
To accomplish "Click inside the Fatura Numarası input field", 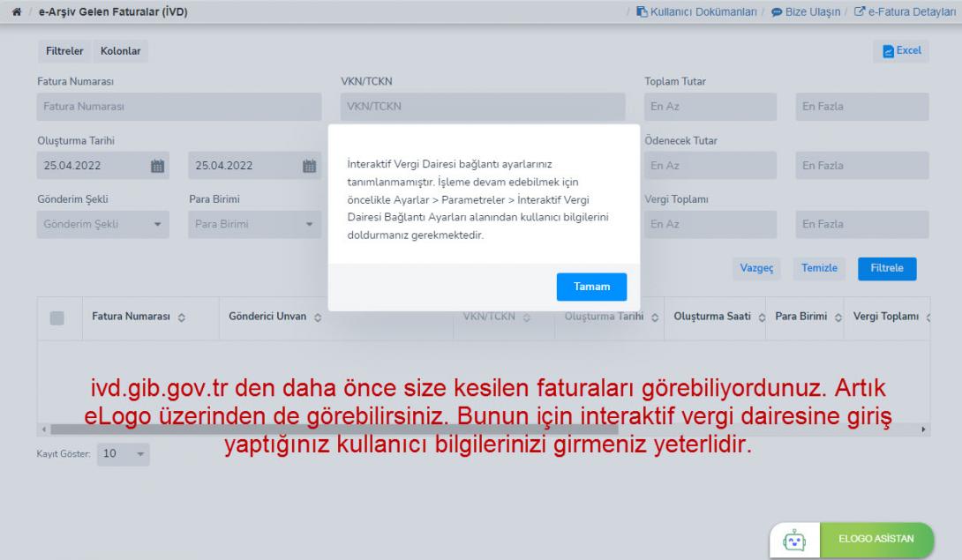I will 177,106.
